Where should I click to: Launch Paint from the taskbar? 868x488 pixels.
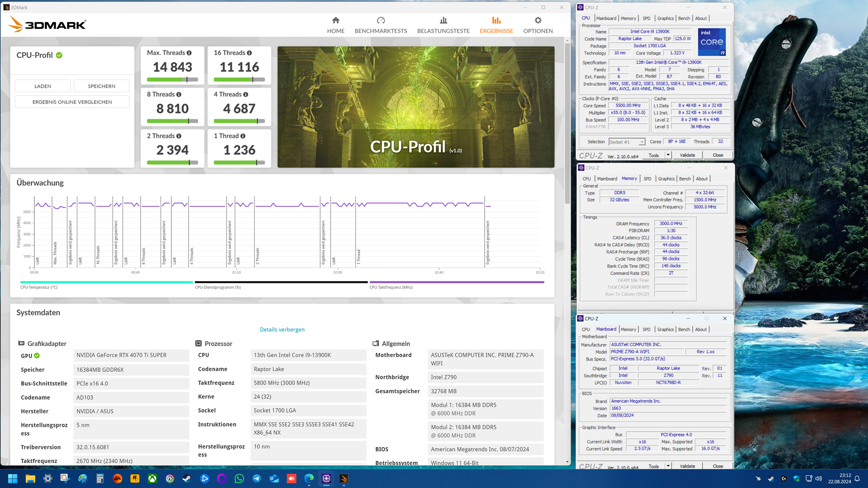[82, 479]
